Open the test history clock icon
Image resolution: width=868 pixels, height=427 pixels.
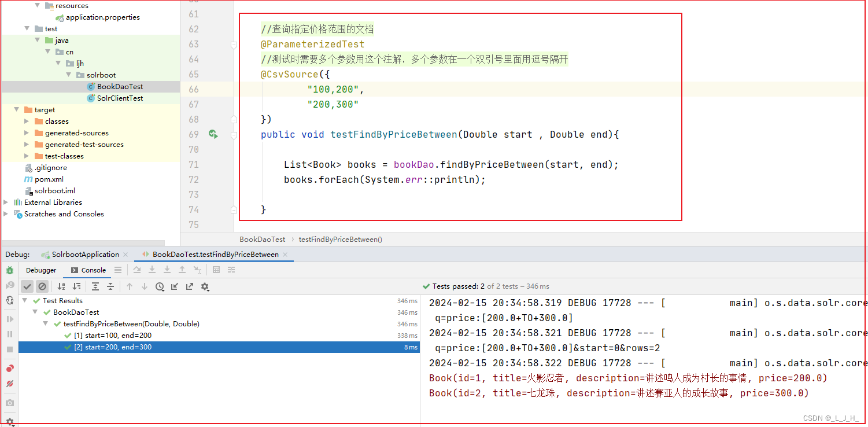coord(160,286)
